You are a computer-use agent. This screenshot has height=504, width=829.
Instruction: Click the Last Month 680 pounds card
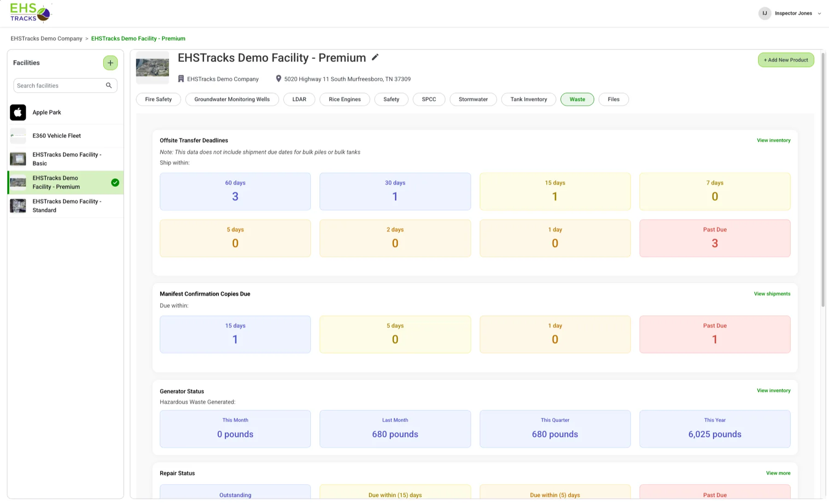[395, 429]
